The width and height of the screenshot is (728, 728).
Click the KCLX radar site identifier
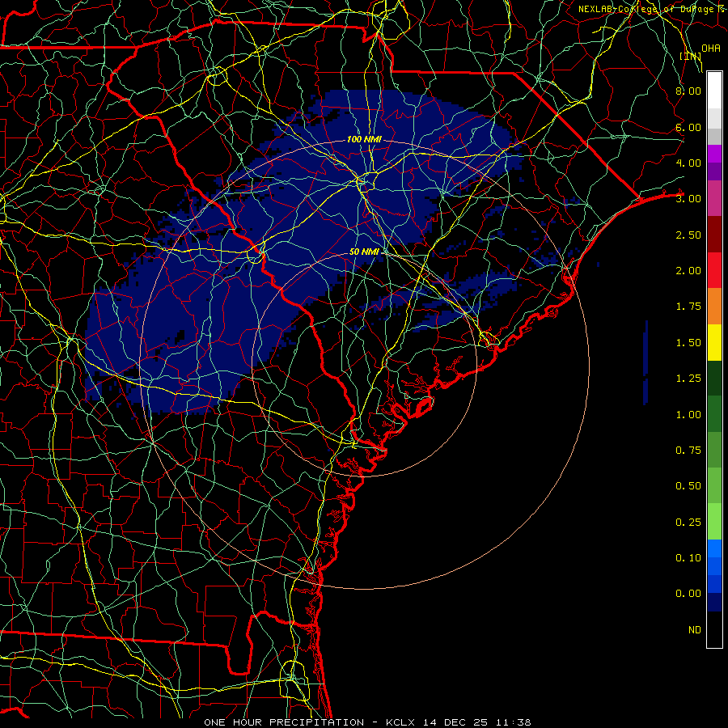401,722
